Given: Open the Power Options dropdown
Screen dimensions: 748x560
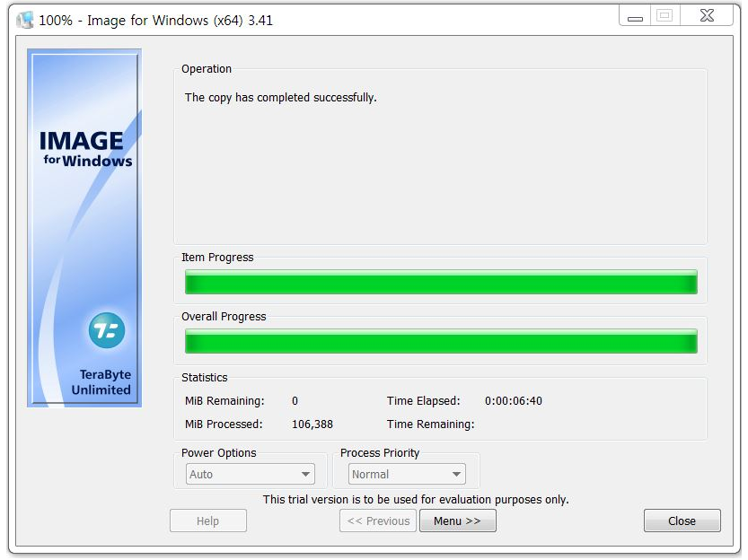Looking at the screenshot, I should (x=250, y=474).
